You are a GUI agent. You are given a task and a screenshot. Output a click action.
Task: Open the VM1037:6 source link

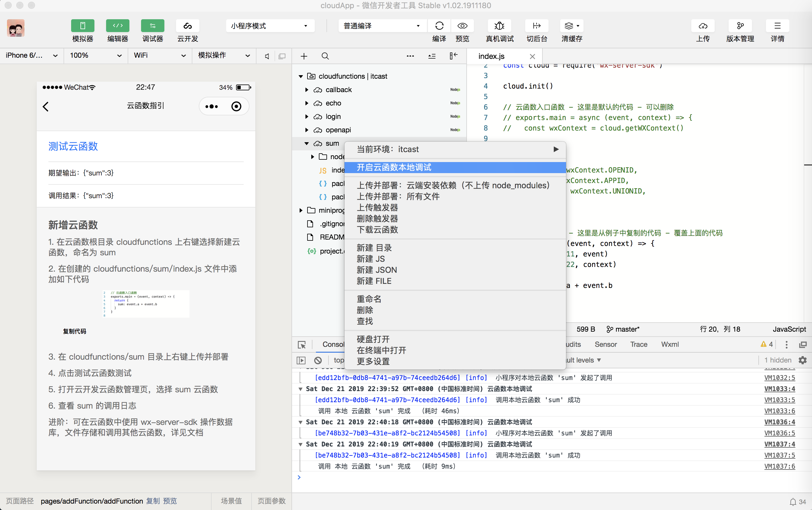point(779,466)
